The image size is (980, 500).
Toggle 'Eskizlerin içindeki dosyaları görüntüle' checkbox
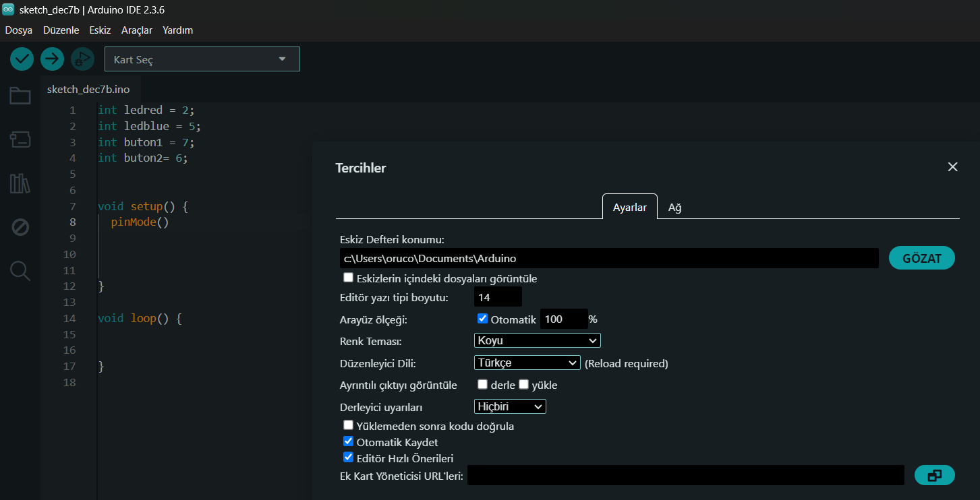(348, 278)
